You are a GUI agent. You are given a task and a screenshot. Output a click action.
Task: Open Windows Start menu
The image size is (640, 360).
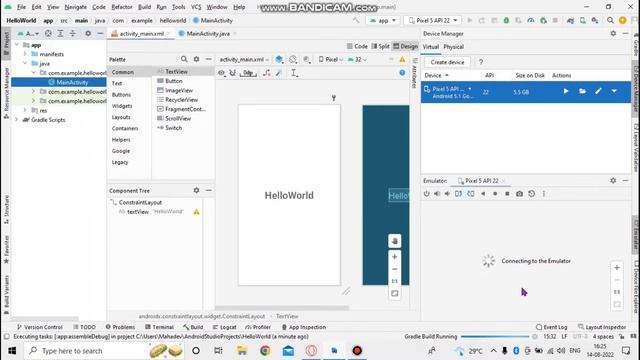coord(12,351)
